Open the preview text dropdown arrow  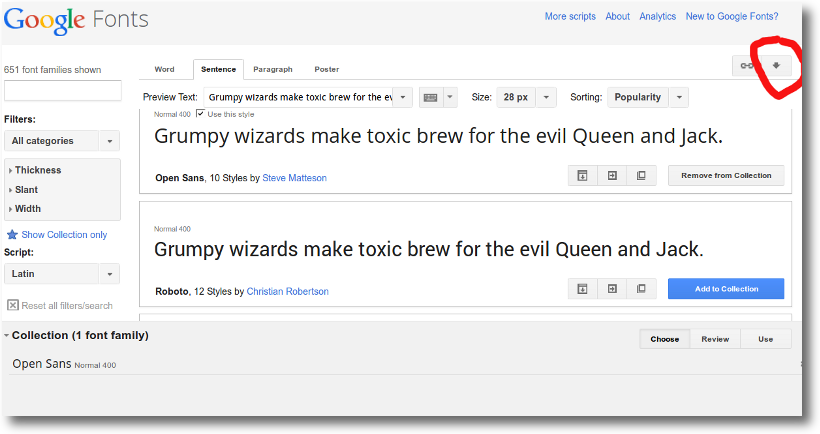[403, 97]
